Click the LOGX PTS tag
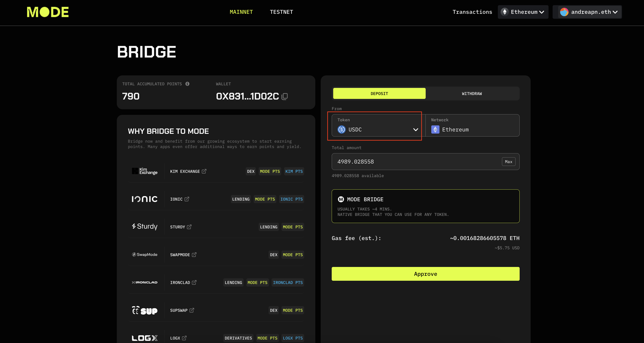 click(293, 338)
